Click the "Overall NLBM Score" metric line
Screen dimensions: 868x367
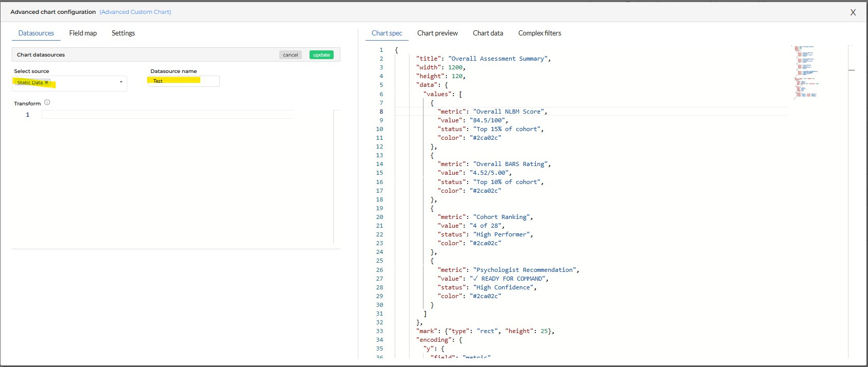tap(492, 112)
